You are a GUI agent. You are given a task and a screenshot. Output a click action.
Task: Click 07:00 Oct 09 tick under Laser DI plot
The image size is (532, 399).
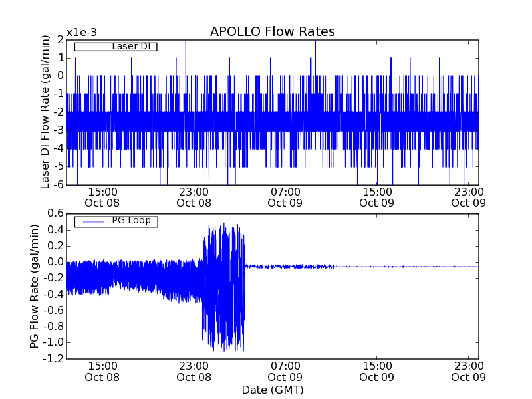click(285, 197)
